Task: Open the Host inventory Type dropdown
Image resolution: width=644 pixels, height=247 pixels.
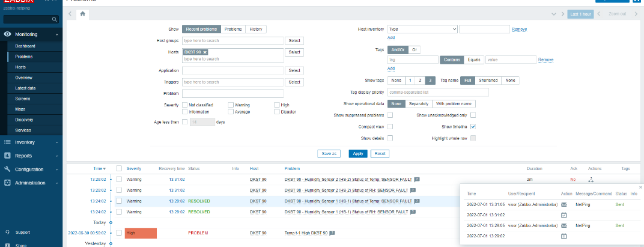Action: [422, 29]
